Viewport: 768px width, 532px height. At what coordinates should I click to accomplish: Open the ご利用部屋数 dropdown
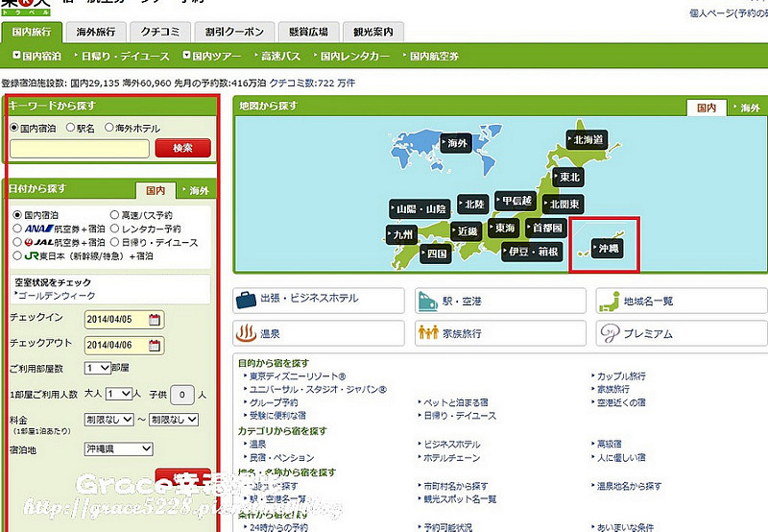tap(98, 368)
